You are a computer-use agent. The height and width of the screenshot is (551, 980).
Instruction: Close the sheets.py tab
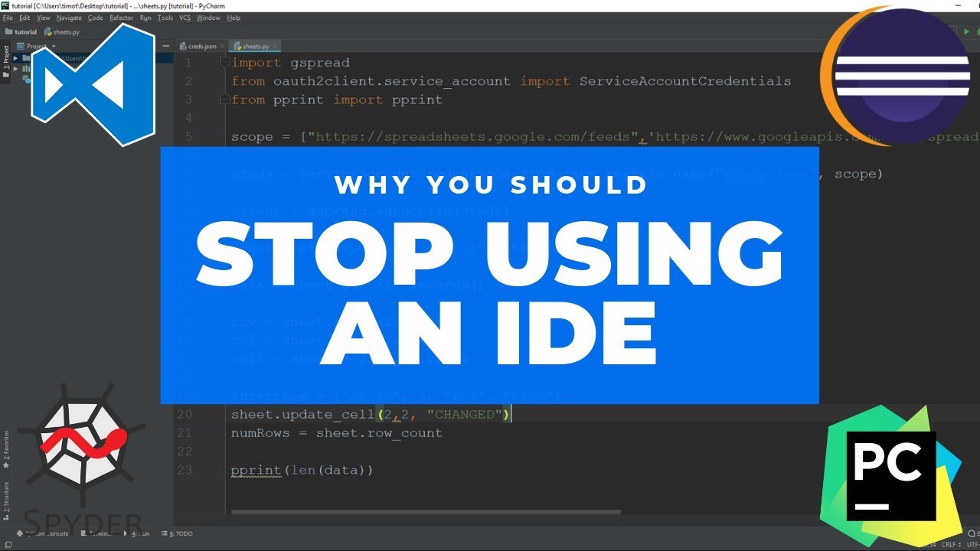275,47
